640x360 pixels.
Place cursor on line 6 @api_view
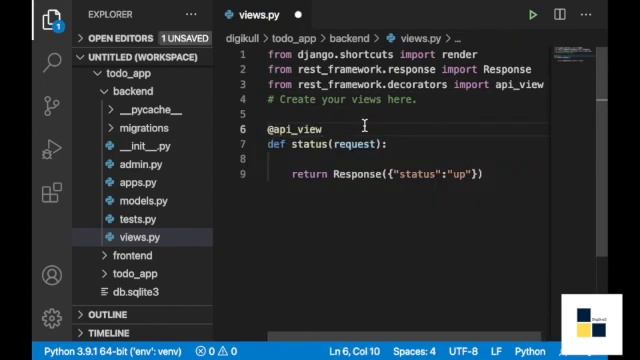pyautogui.click(x=294, y=129)
